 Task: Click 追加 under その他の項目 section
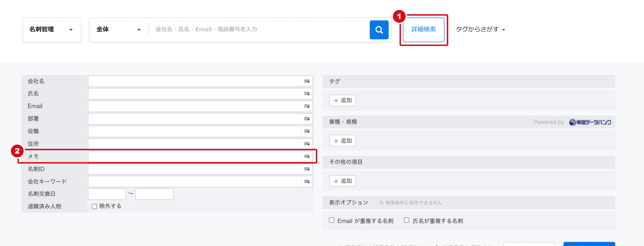coord(342,181)
